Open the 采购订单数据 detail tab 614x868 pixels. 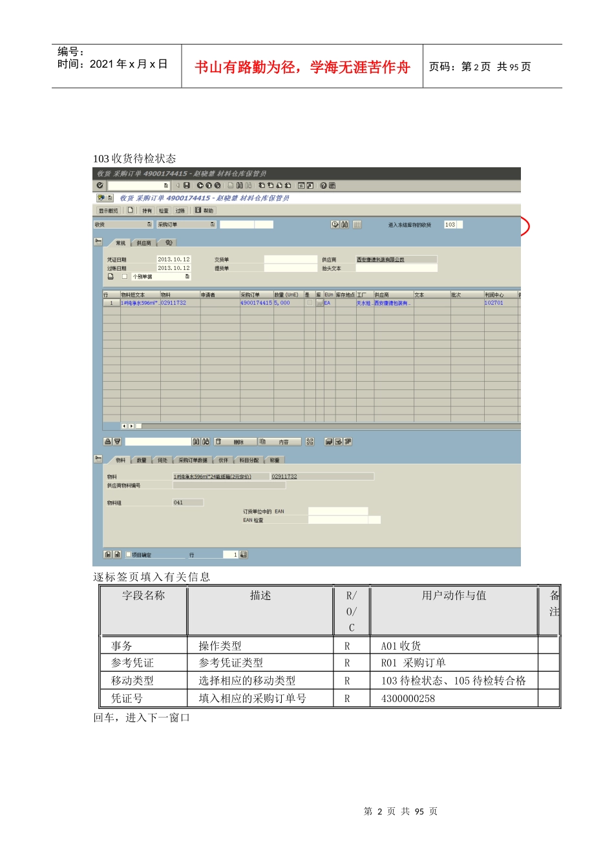point(193,460)
